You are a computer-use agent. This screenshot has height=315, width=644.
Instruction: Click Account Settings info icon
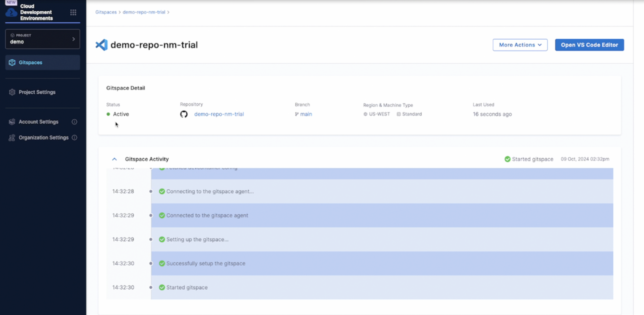point(74,122)
